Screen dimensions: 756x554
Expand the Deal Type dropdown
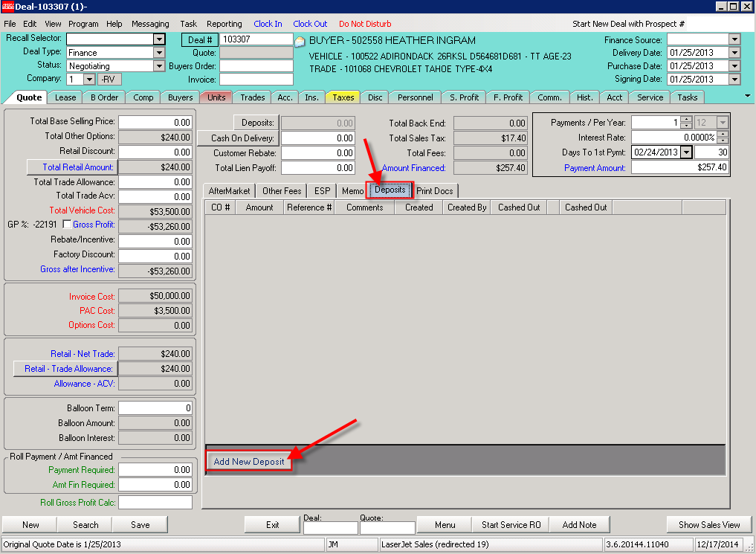click(x=160, y=53)
